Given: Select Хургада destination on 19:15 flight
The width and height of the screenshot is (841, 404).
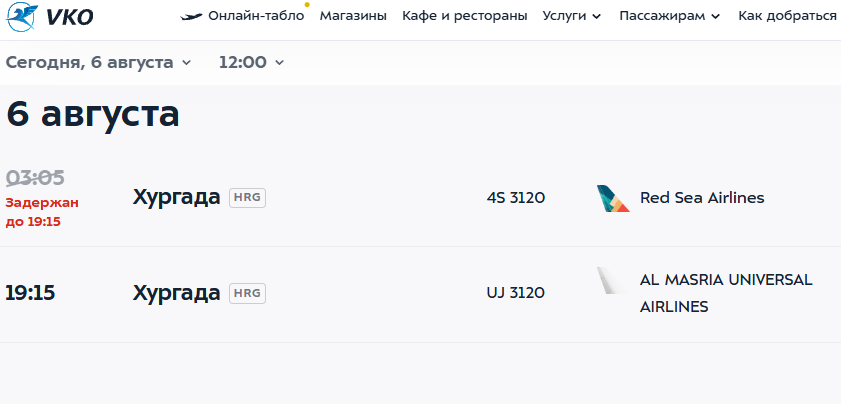Looking at the screenshot, I should click(176, 293).
